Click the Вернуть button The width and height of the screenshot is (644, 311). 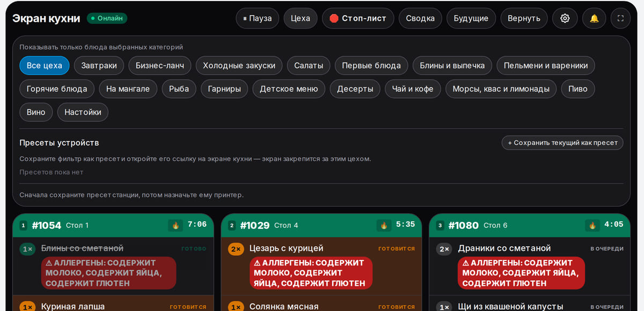click(524, 18)
